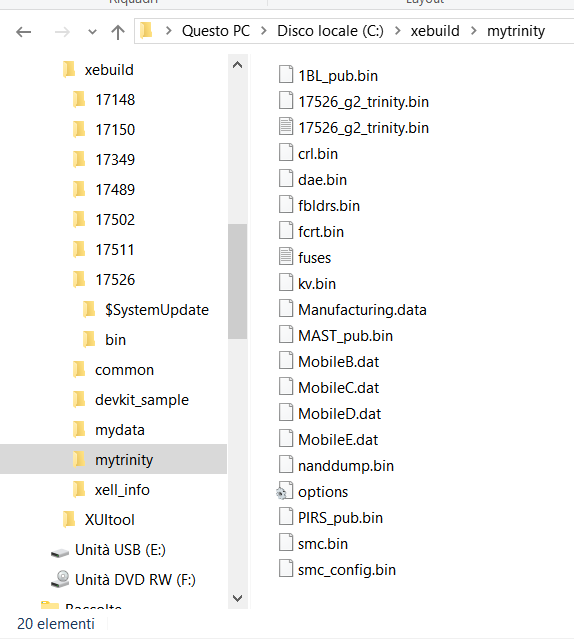Navigate to Disco locale (C:) breadcrumb
Image resolution: width=574 pixels, height=639 pixels.
point(330,31)
